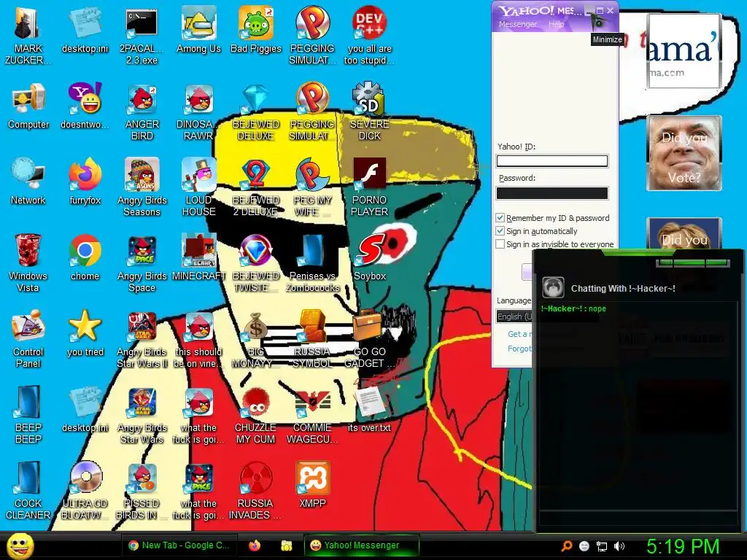Enable Sign in as invisible to everyone
This screenshot has width=747, height=560.
[500, 244]
